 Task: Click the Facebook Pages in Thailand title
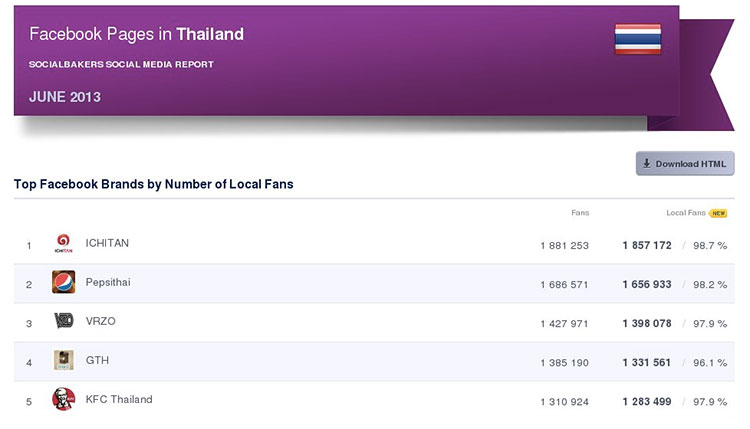tap(136, 34)
